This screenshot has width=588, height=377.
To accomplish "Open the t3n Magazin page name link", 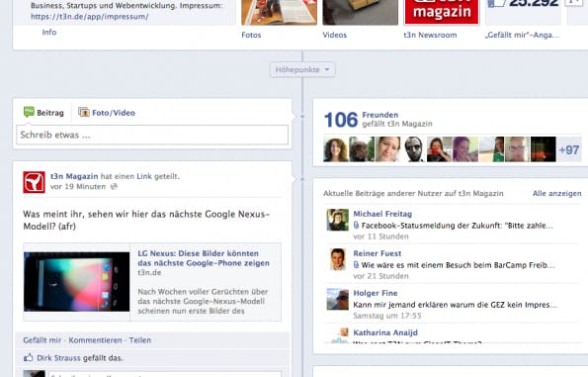I will point(74,176).
